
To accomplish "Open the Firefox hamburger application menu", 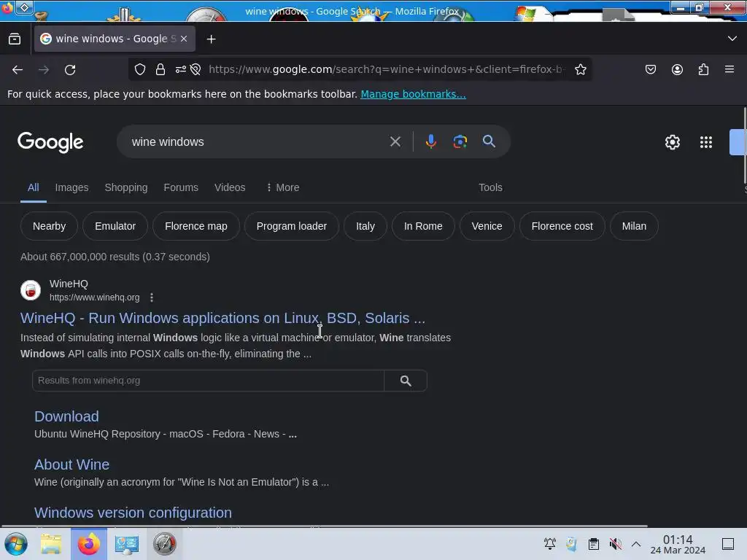I will [x=729, y=69].
